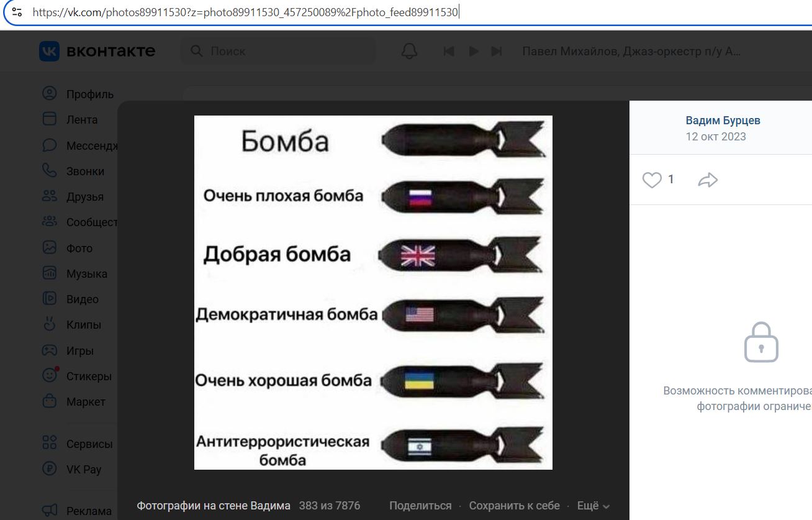Expand the Ещё dropdown menu
812x520 pixels.
click(x=593, y=506)
